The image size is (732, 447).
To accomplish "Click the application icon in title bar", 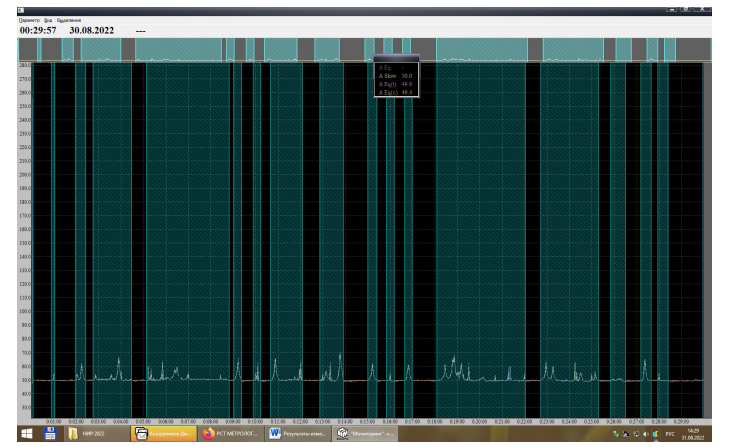I will tap(21, 10).
